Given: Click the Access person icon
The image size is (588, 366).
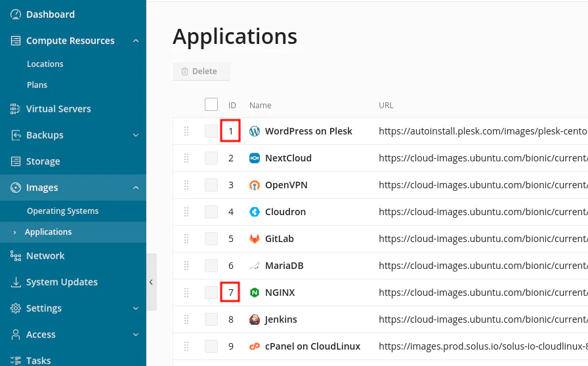Looking at the screenshot, I should click(16, 335).
